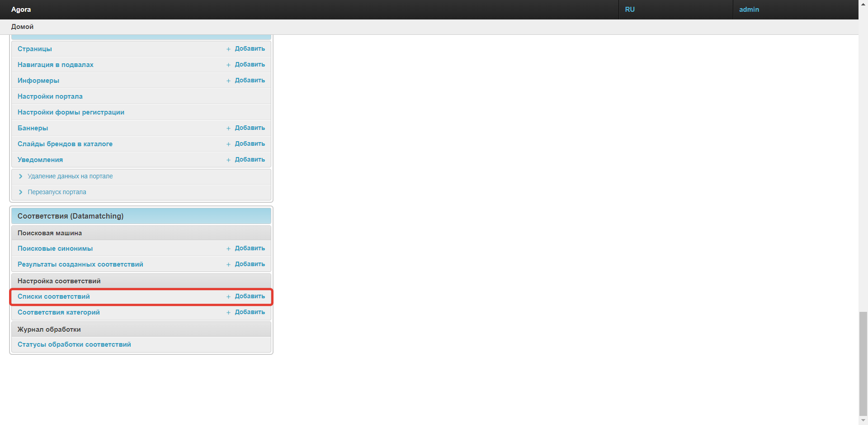Expand the Перезапуск портала chevron
Screen dimensions: 868x425
point(21,192)
